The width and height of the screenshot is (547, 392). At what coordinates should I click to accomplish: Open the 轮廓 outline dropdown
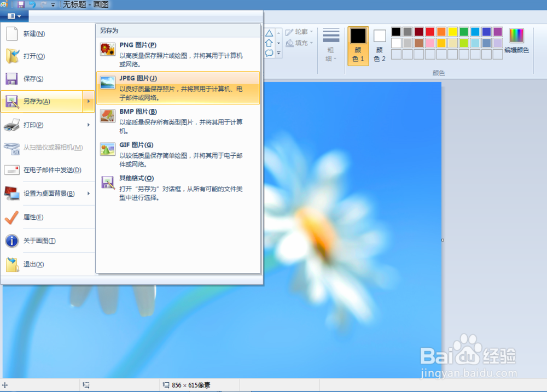(x=299, y=32)
